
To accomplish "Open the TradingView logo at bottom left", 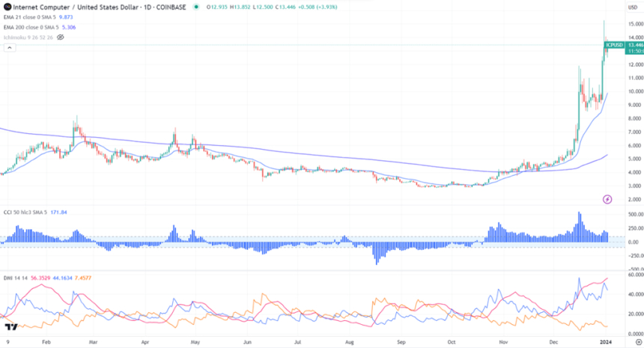I will click(10, 327).
